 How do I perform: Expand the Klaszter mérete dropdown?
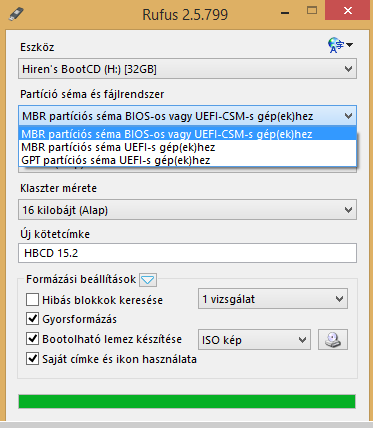point(187,210)
